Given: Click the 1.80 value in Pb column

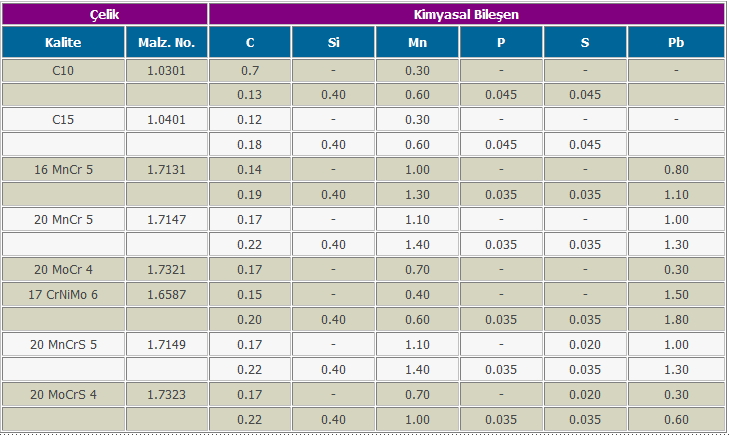Looking at the screenshot, I should tap(676, 319).
